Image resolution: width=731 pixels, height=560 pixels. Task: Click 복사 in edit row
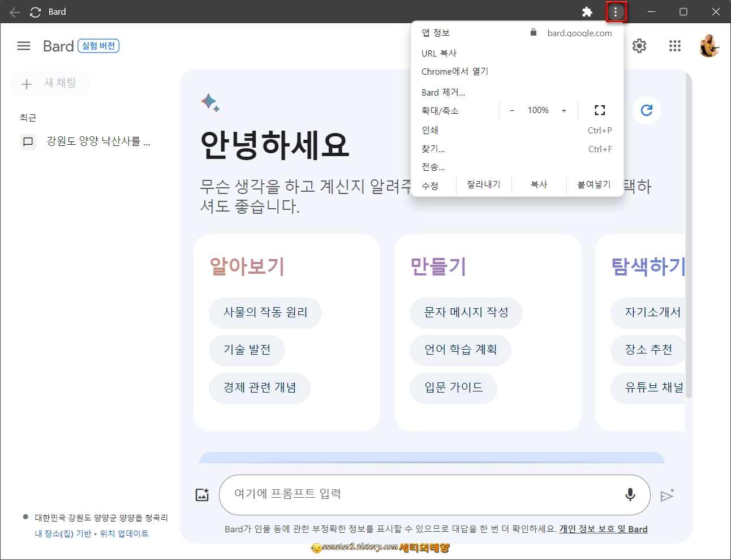coord(539,184)
